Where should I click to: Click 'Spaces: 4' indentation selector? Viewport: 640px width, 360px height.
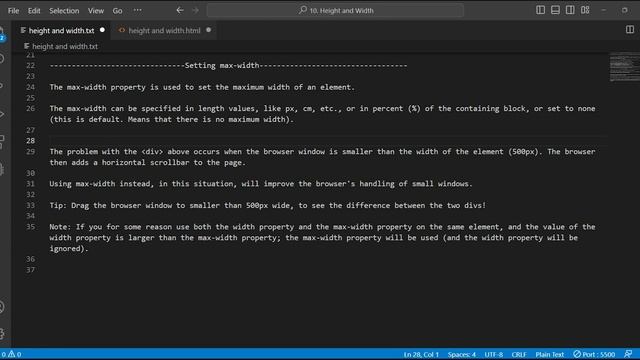461,354
